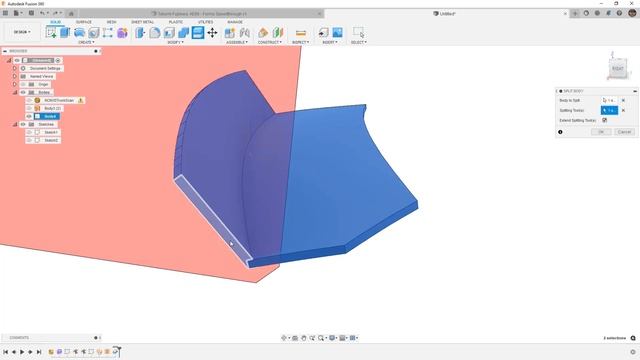Image resolution: width=640 pixels, height=360 pixels.
Task: Select the Joint tool icon
Action: [x=244, y=32]
